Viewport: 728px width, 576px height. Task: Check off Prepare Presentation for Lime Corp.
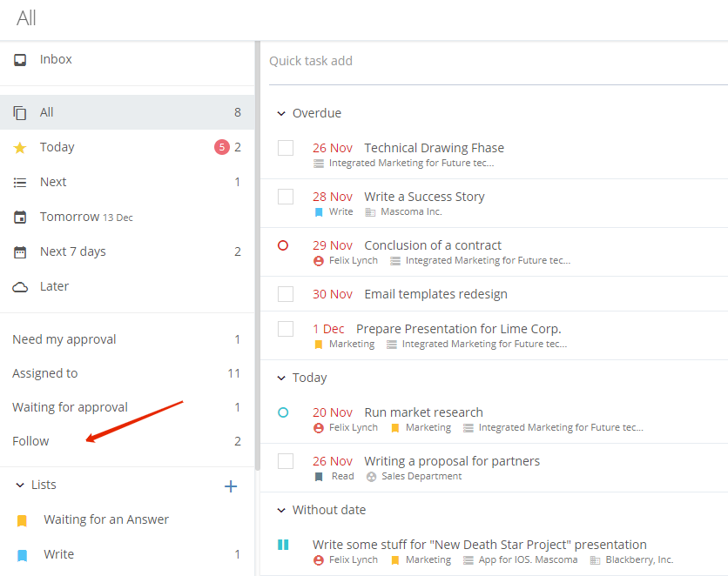286,329
